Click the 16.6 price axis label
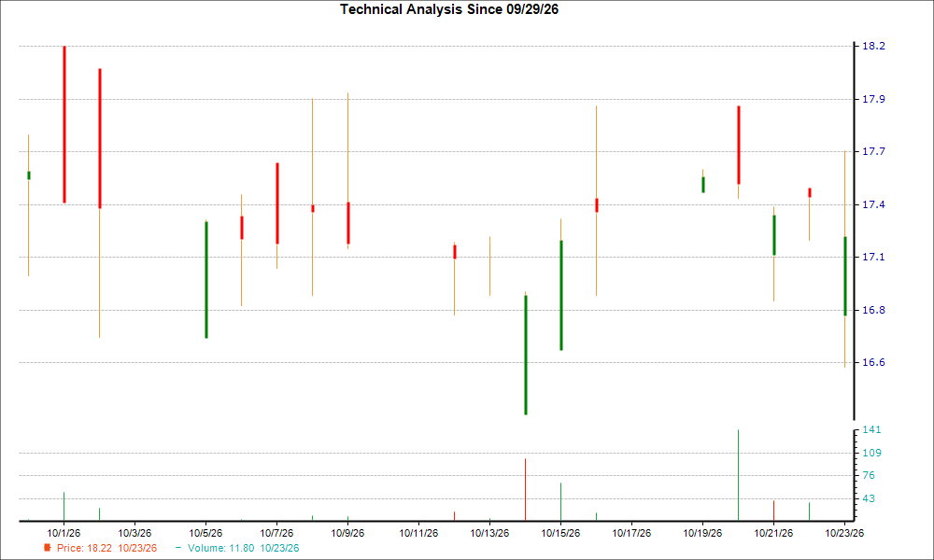 click(873, 362)
